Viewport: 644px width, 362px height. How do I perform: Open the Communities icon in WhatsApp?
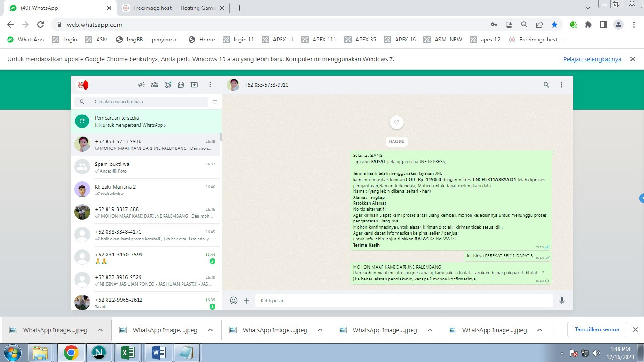[154, 85]
